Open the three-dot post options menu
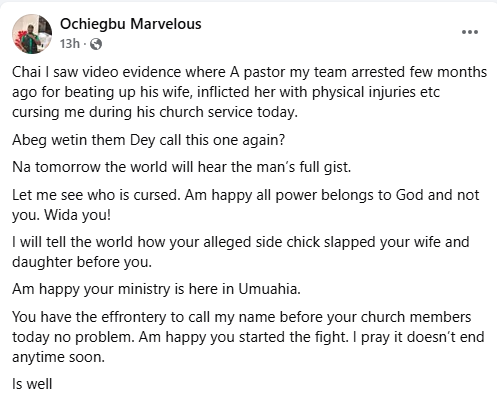Screen dimensions: 497x396 pos(470,32)
